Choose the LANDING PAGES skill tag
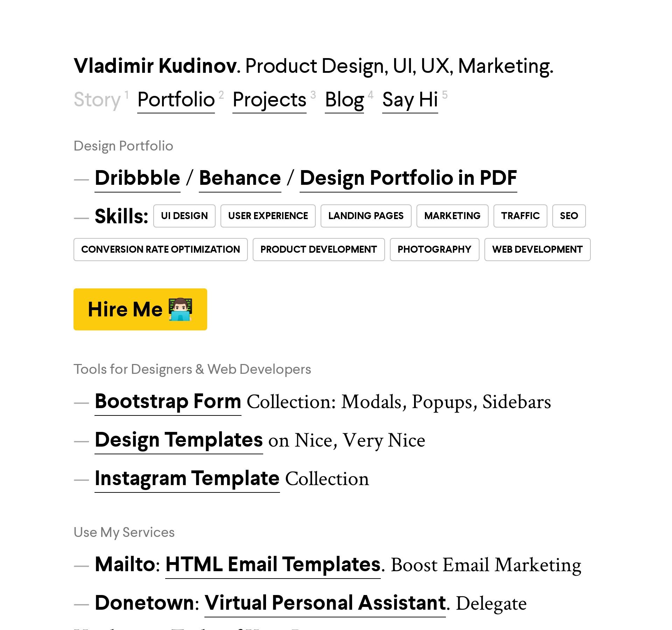This screenshot has width=672, height=630. tap(366, 216)
